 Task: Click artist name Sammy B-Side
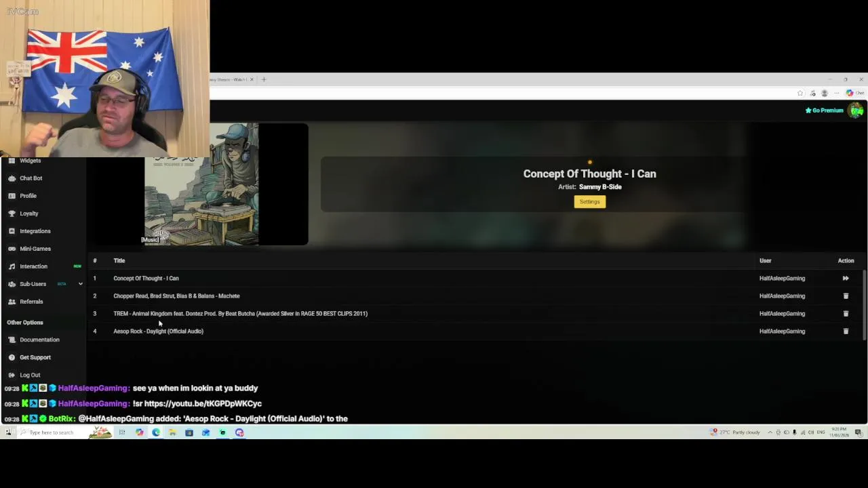pyautogui.click(x=600, y=187)
